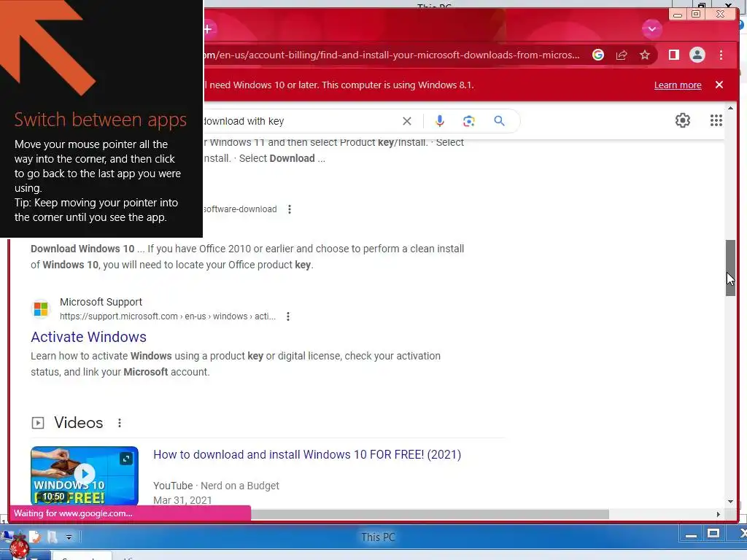Click the page scroll up arrow
Screen dimensions: 747x560
(x=730, y=109)
